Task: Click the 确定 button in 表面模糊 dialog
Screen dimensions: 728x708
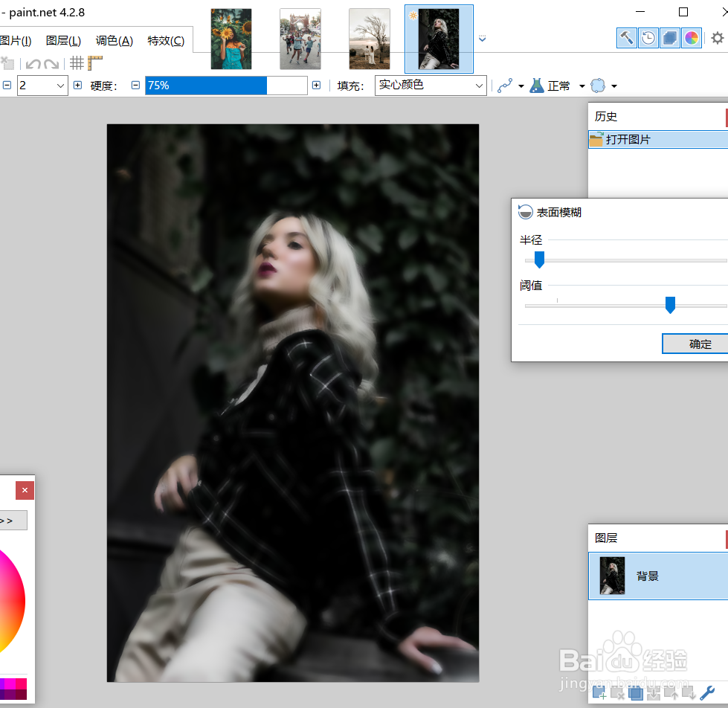Action: pyautogui.click(x=695, y=344)
